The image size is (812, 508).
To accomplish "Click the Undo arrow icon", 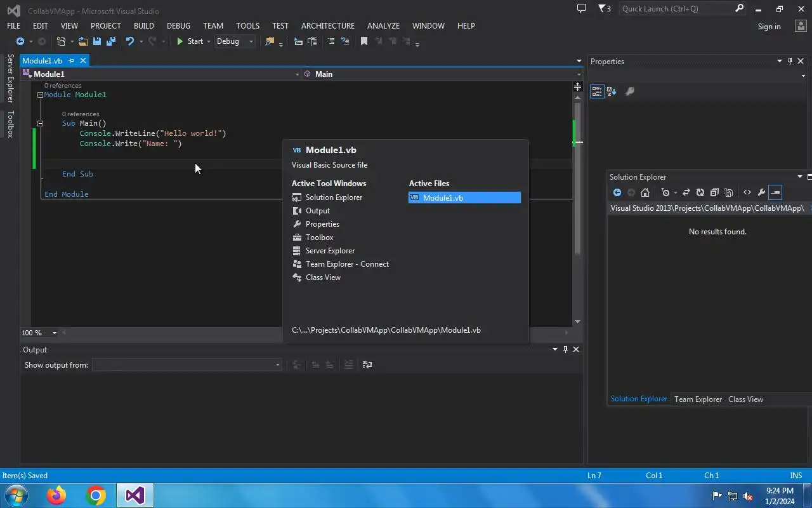I will click(130, 41).
